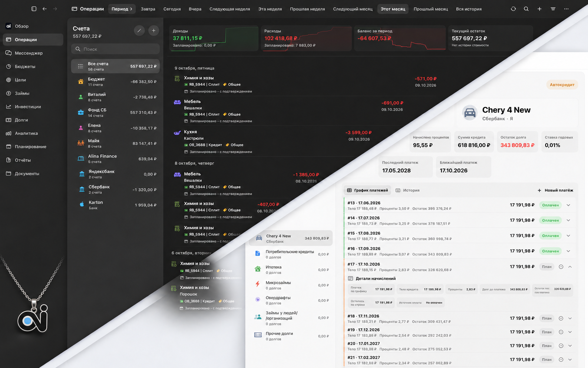Select the Alina Finance account group
The width and height of the screenshot is (588, 368).
tap(115, 159)
